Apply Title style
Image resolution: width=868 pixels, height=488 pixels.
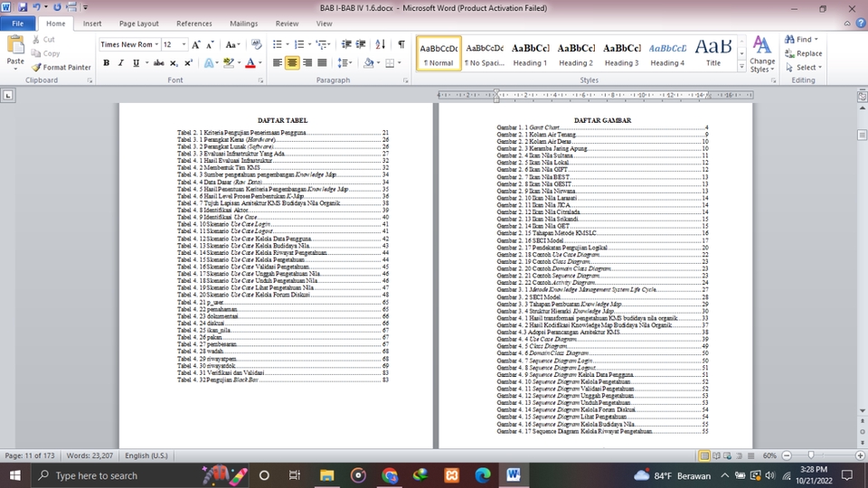click(x=713, y=53)
